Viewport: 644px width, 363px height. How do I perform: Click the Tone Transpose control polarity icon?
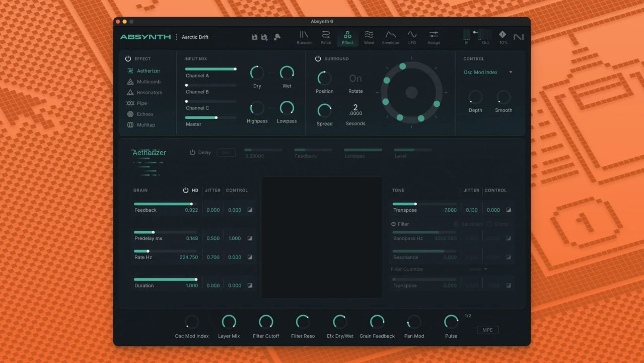[x=509, y=210]
